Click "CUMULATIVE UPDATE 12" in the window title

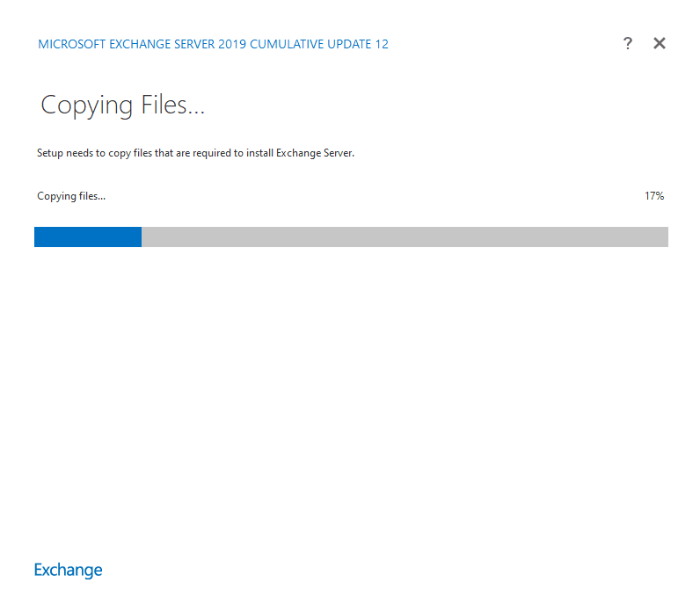(x=319, y=44)
